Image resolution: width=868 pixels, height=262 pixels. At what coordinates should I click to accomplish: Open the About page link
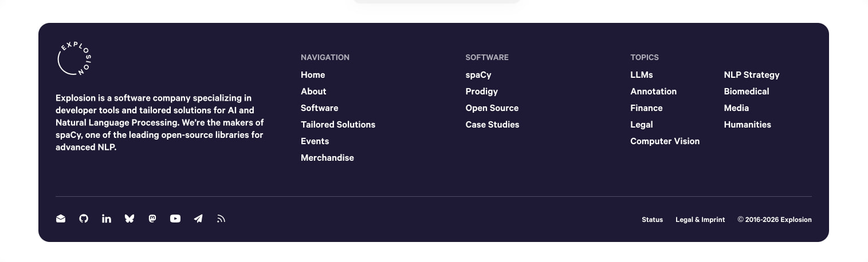pyautogui.click(x=313, y=92)
